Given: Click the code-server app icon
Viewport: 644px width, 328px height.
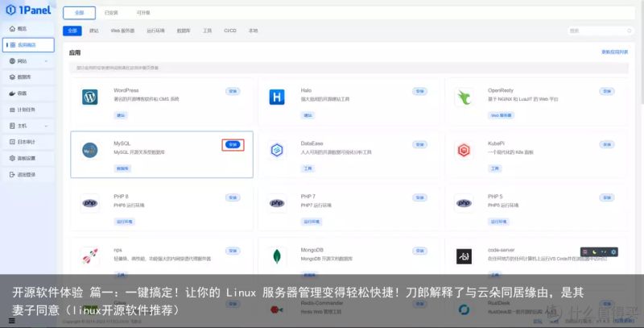Looking at the screenshot, I should (464, 256).
